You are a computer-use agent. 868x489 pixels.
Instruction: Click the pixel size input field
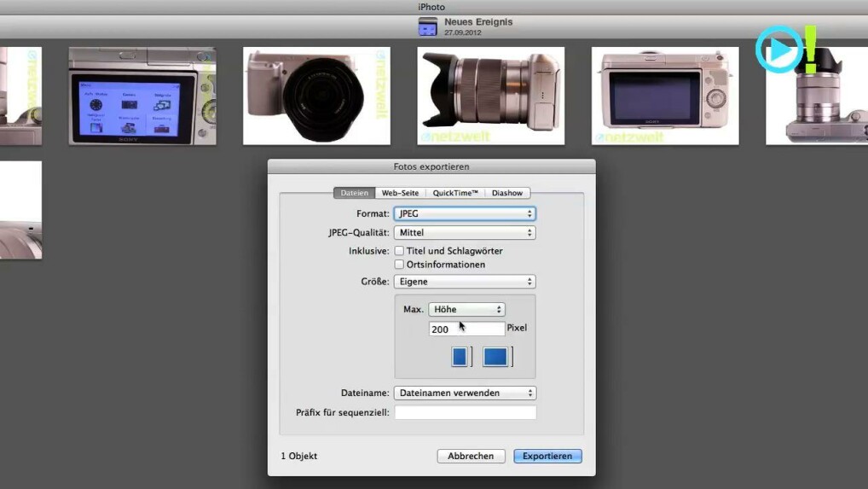(466, 329)
